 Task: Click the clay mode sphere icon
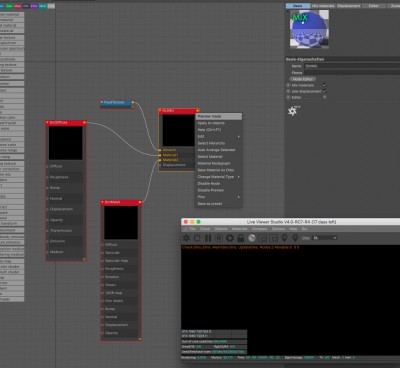tap(252, 238)
